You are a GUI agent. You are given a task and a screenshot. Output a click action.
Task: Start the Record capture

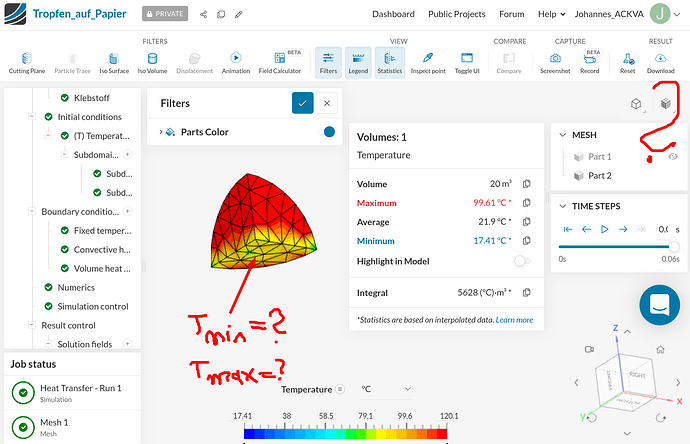[590, 63]
